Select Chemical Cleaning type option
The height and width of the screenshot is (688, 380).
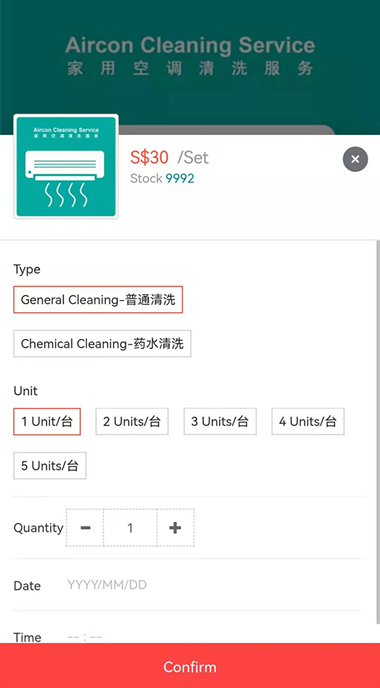[102, 344]
